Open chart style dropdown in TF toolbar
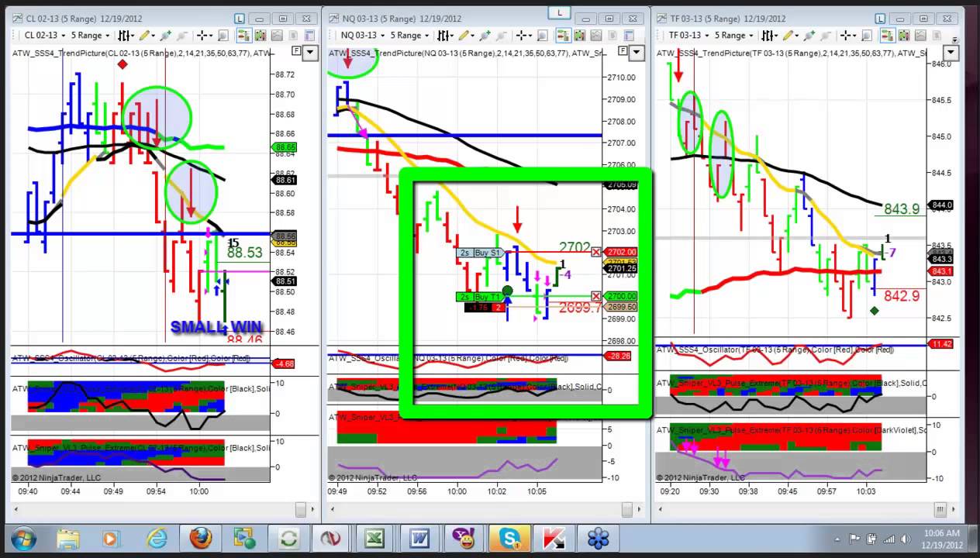This screenshot has width=980, height=558. point(769,35)
